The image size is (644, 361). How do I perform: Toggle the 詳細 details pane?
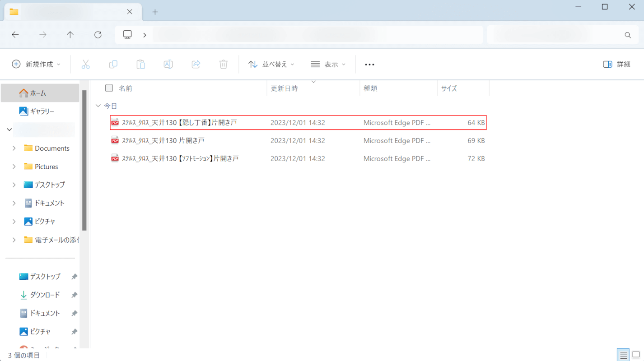[x=616, y=65]
